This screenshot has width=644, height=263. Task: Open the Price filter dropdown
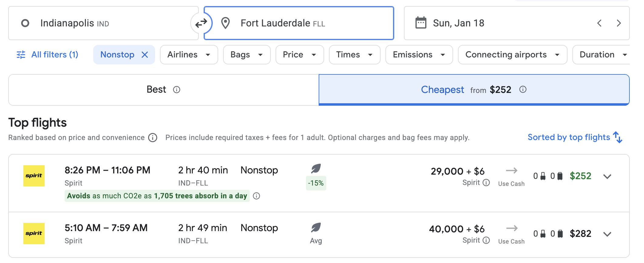300,55
